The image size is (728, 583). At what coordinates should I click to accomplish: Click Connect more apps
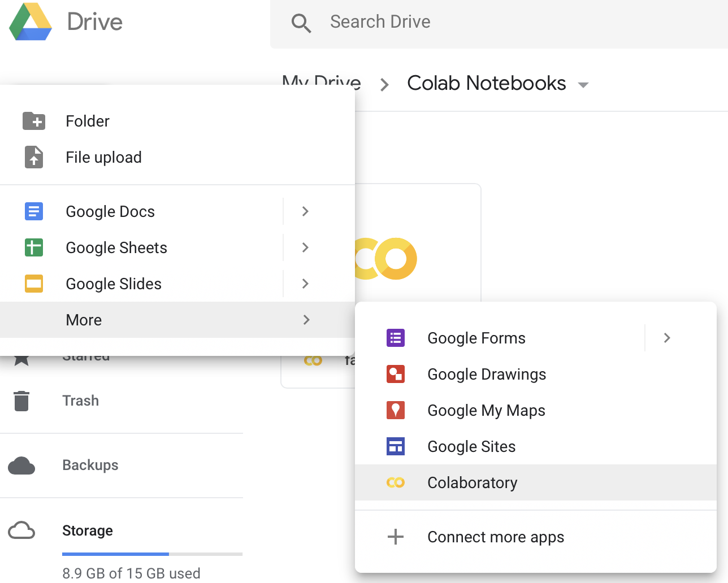pos(495,537)
